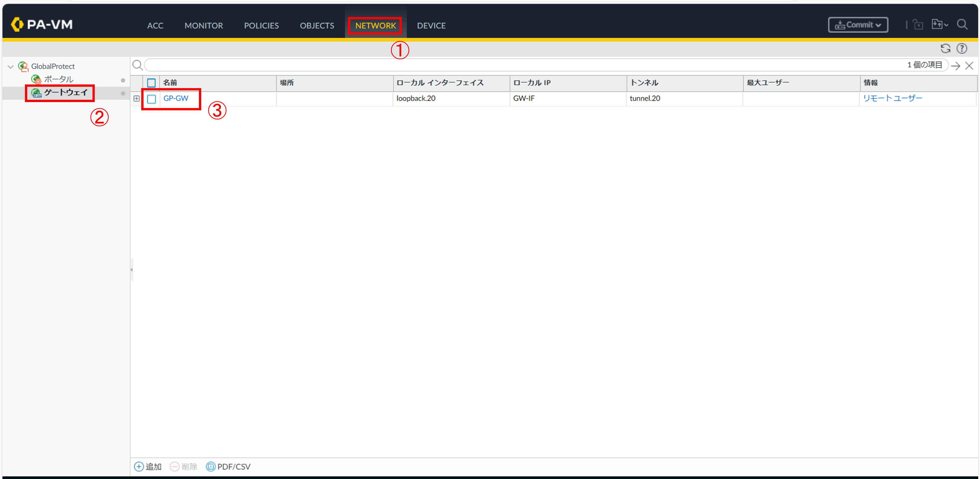Apply filter with the arrow icon
Screen dimensions: 980x479
[955, 65]
